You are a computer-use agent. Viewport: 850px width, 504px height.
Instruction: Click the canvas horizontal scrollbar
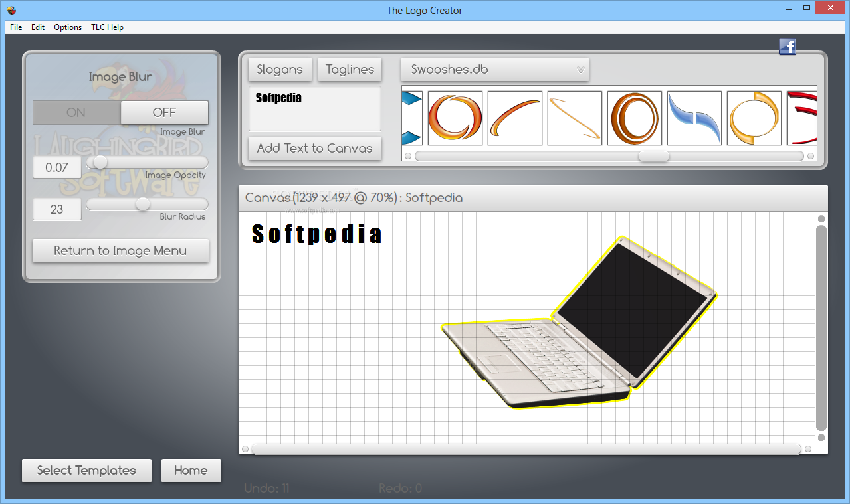point(526,449)
